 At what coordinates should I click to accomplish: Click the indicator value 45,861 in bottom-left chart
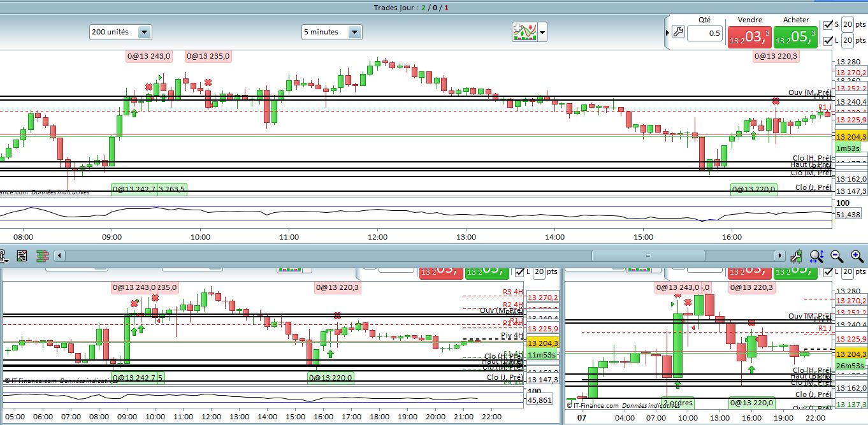coord(541,400)
